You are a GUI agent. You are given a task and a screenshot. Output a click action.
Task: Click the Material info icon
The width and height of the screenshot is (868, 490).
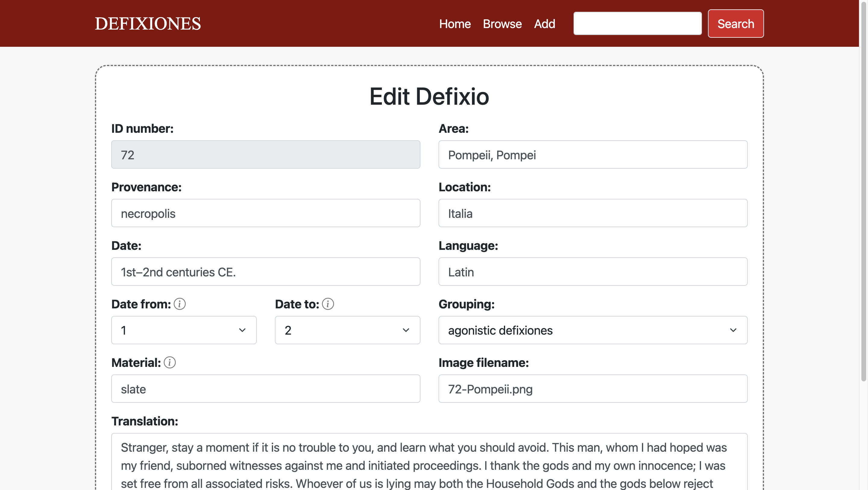tap(169, 363)
